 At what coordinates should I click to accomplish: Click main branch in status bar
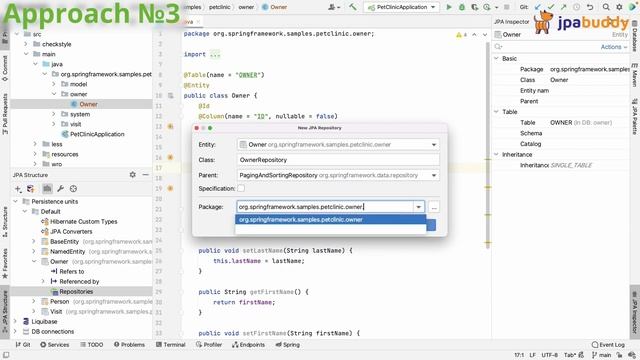pyautogui.click(x=601, y=355)
